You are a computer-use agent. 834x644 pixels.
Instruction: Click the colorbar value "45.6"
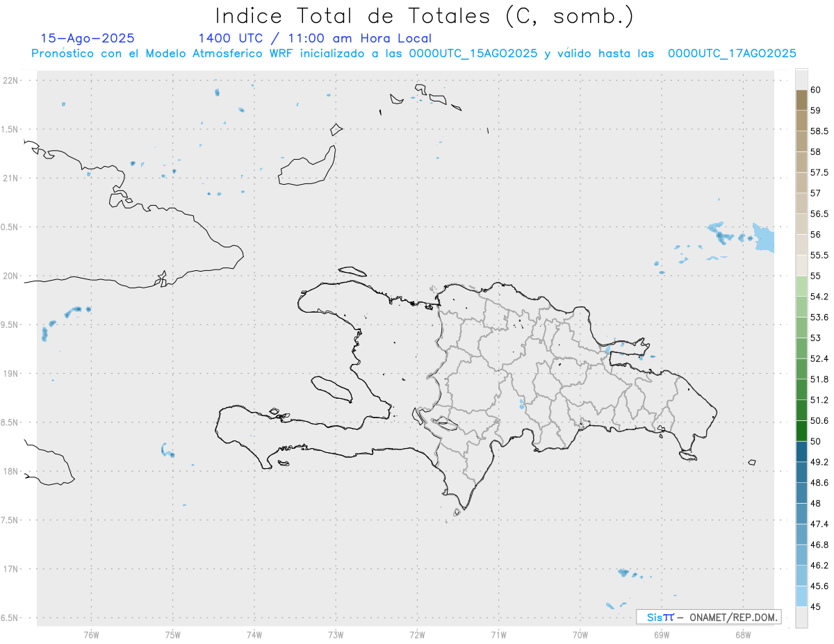click(x=819, y=586)
